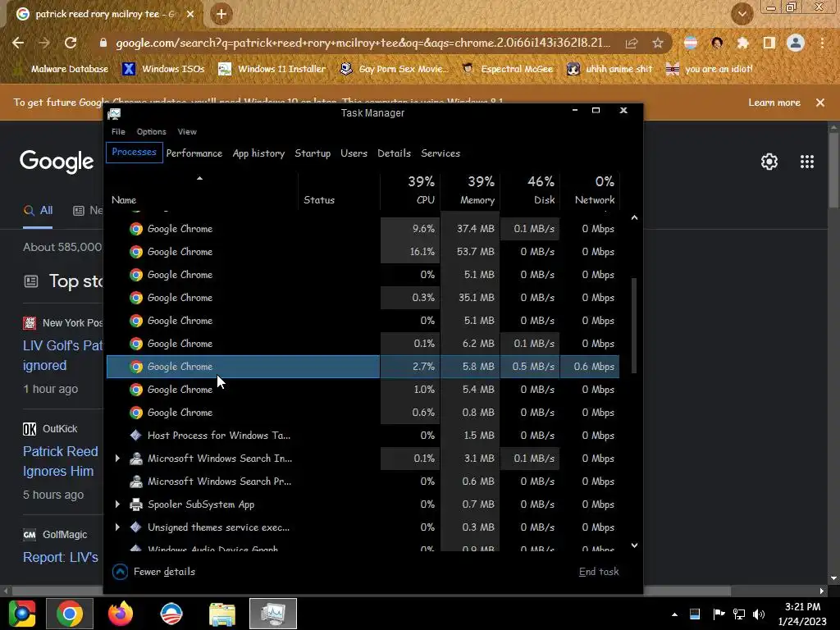The image size is (840, 630).
Task: Expand Microsoft Windows Search Indexer row
Action: click(x=117, y=459)
